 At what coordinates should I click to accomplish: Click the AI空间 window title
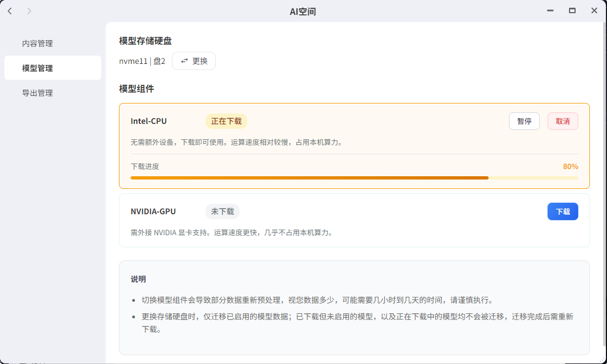coord(303,12)
